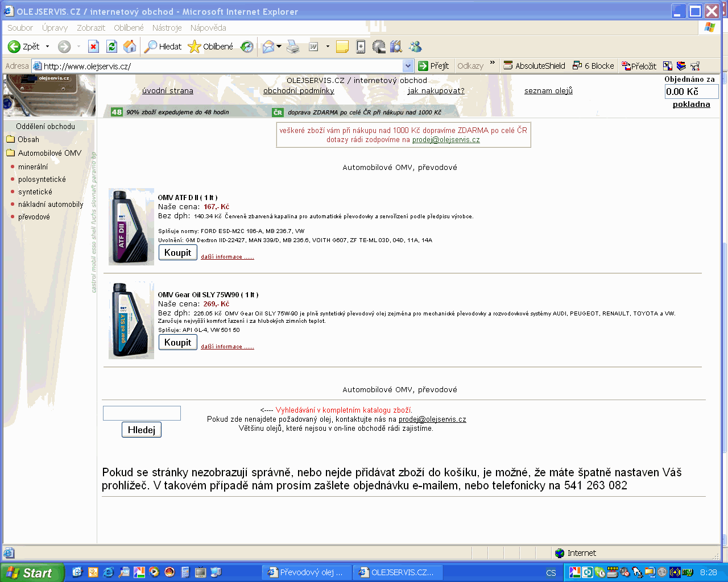Click AbsoluteShield toolbar link

(535, 66)
